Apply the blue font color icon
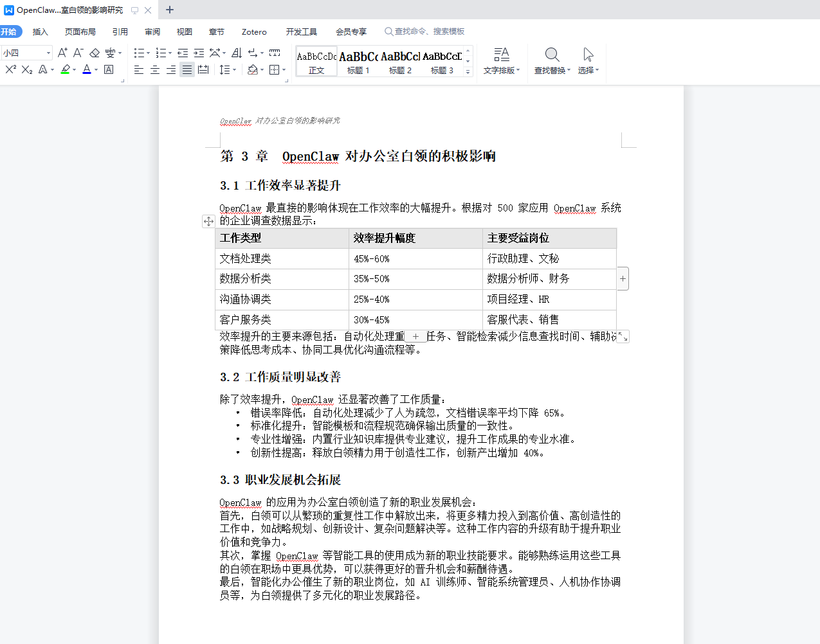This screenshot has width=820, height=644. (x=87, y=69)
